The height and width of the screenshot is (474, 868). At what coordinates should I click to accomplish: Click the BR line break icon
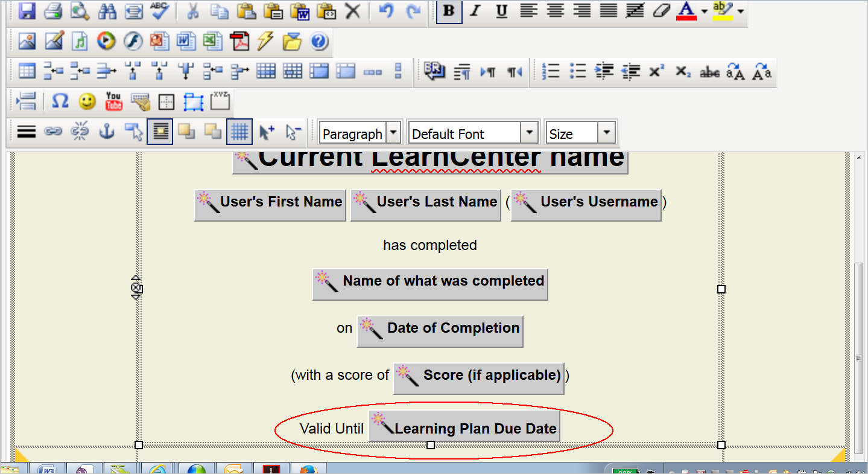434,71
